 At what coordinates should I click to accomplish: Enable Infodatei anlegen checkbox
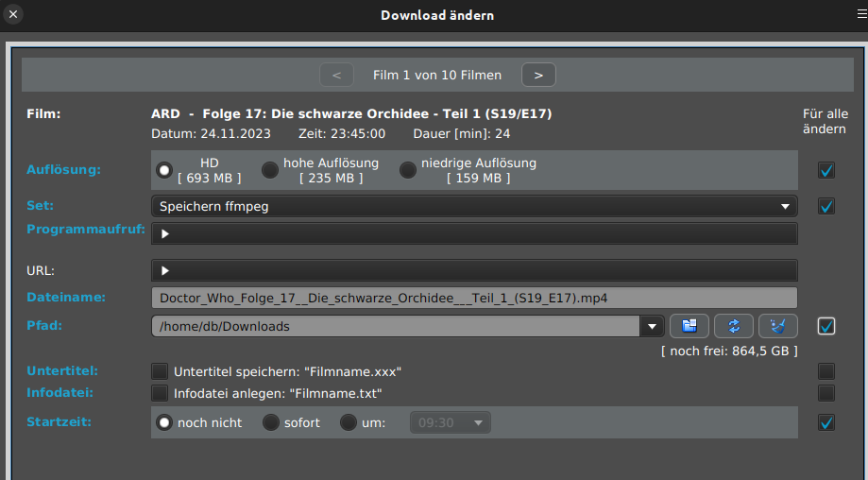(x=160, y=393)
